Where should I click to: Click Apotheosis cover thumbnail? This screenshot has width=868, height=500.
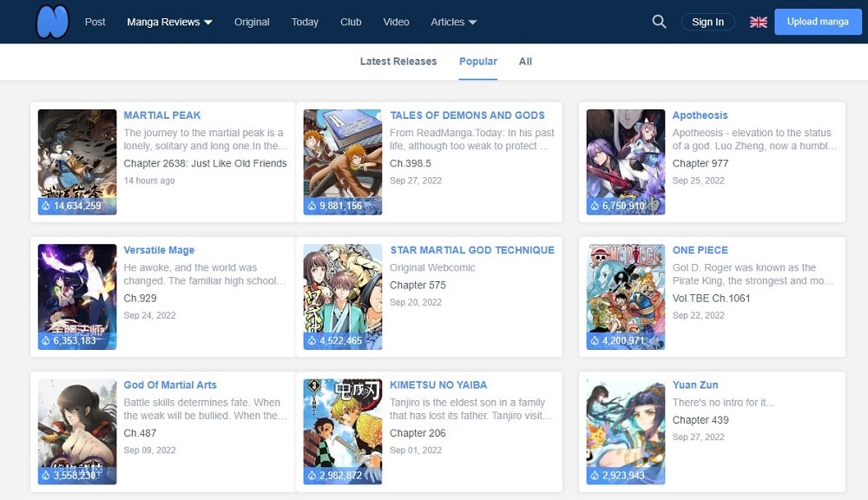click(626, 161)
